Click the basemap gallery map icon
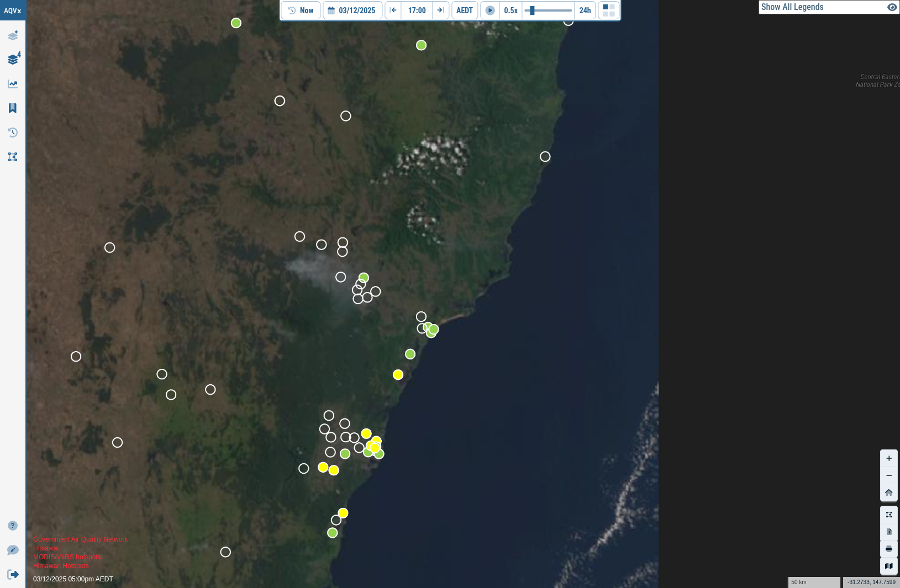 pyautogui.click(x=889, y=566)
